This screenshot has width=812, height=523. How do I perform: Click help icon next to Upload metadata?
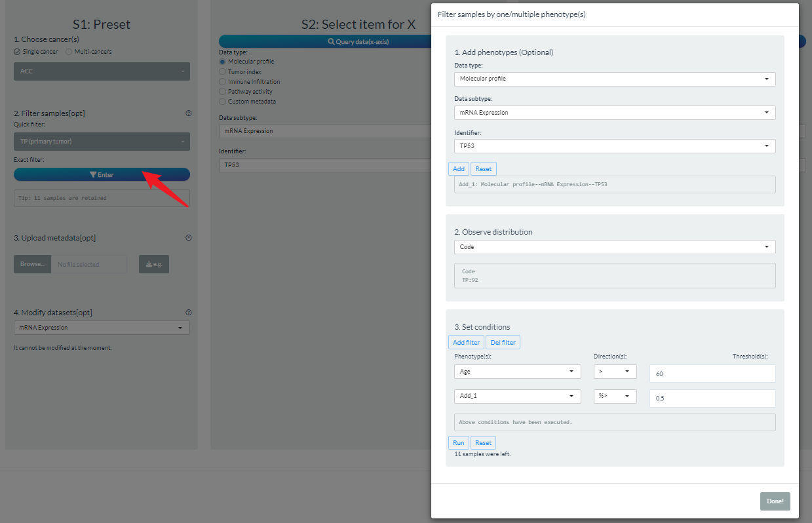coord(189,238)
